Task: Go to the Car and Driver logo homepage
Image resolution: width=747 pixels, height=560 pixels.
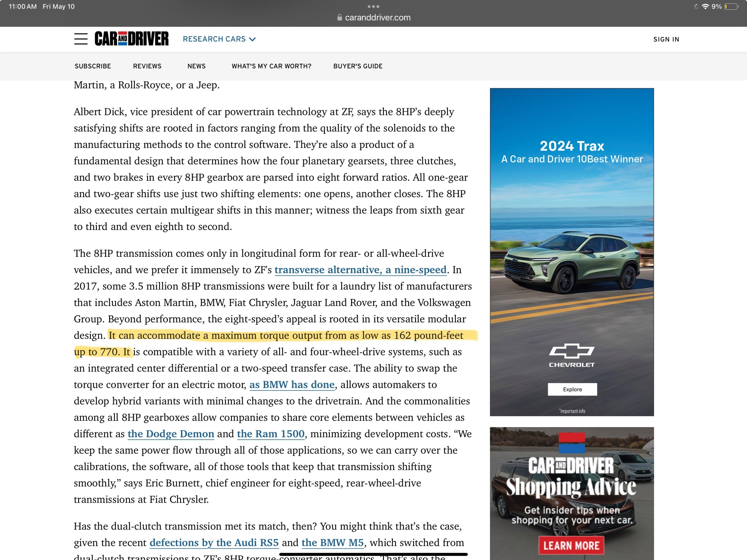Action: pos(131,39)
